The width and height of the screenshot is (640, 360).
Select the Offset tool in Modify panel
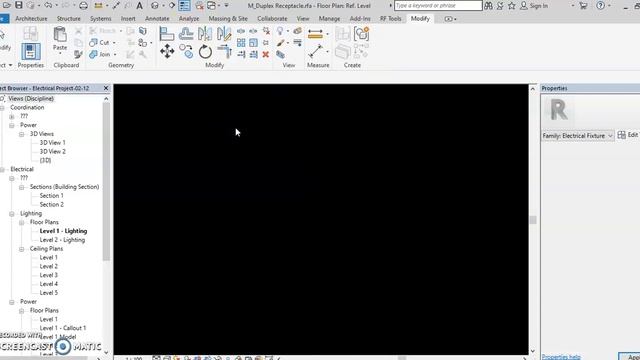[186, 33]
